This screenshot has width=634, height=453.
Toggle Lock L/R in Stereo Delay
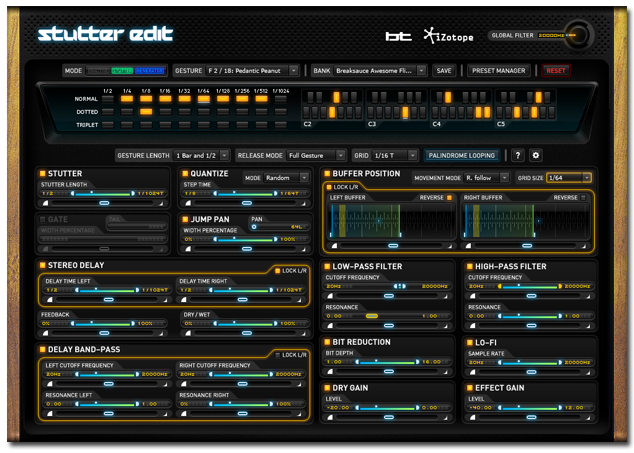tap(278, 271)
